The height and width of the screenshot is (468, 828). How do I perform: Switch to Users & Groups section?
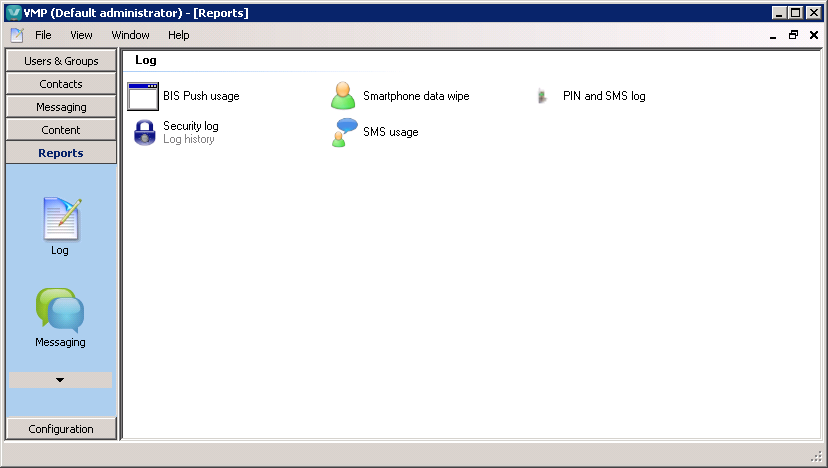(61, 61)
